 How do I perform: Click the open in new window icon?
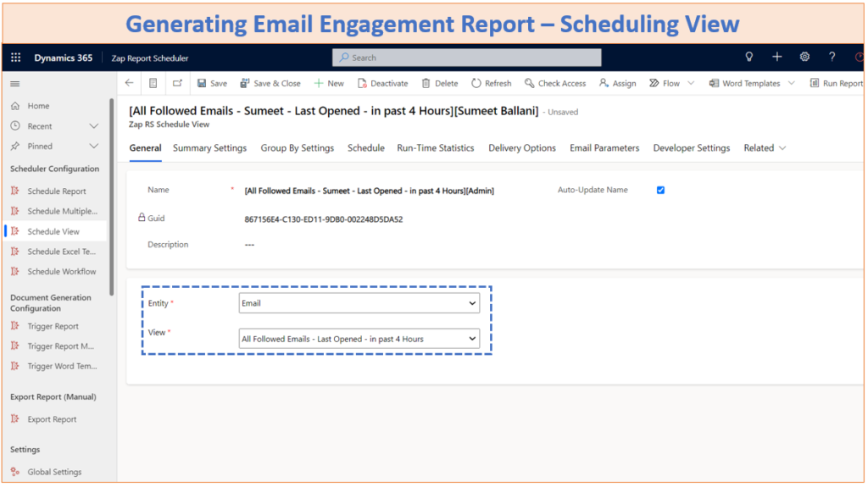pyautogui.click(x=177, y=83)
